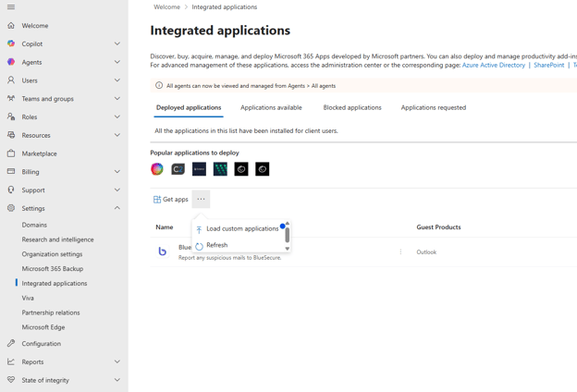Click the colorful round popular app icon
577x392 pixels.
pyautogui.click(x=157, y=169)
